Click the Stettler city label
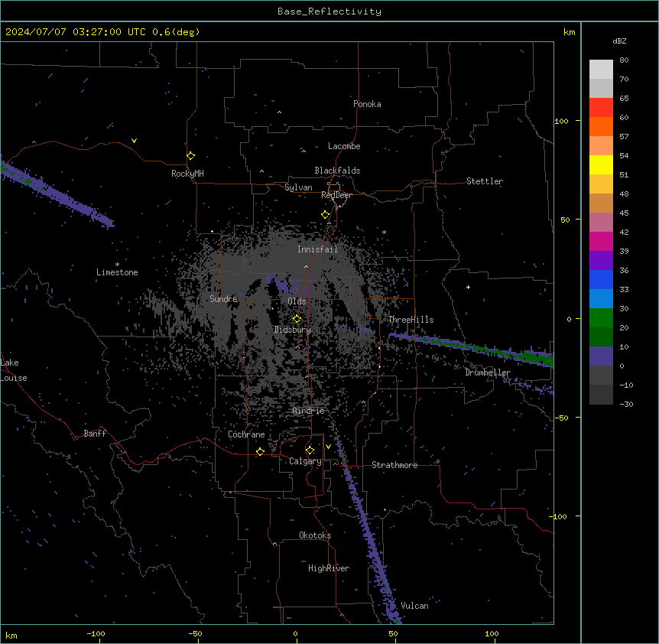Image resolution: width=659 pixels, height=644 pixels. coord(485,181)
